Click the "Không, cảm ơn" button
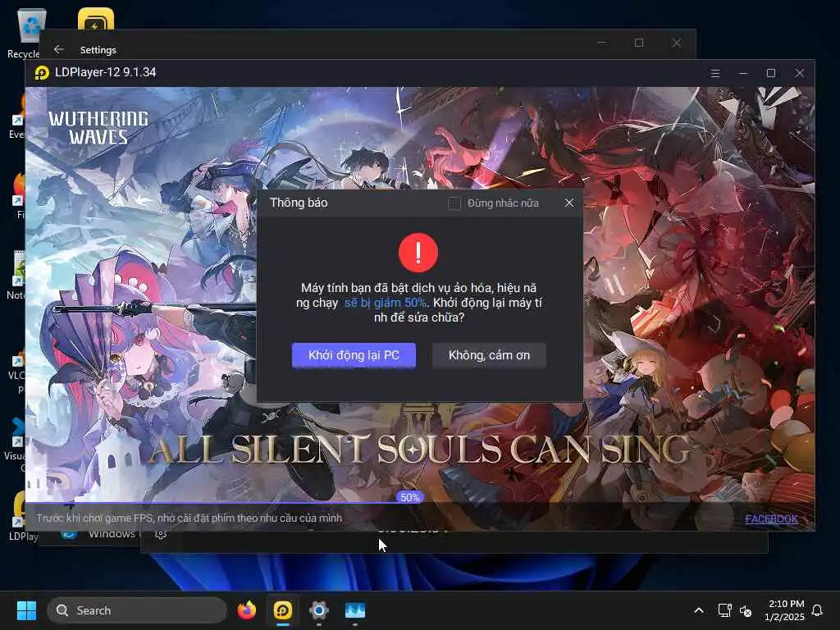Viewport: 840px width, 630px height. click(x=489, y=355)
